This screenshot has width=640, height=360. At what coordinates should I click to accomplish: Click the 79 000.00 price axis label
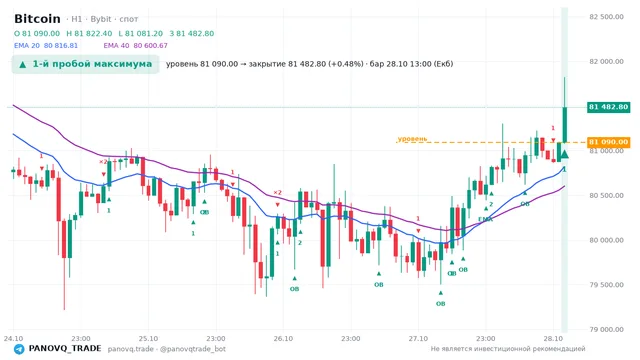pyautogui.click(x=607, y=329)
